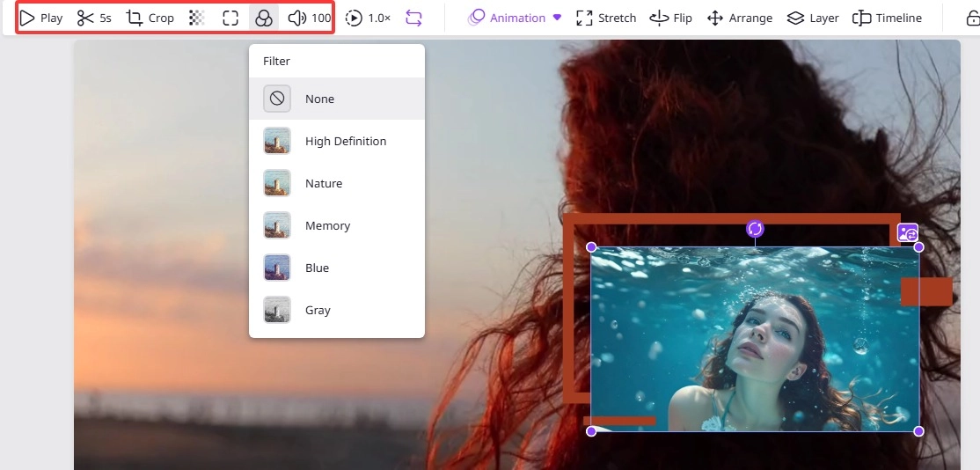The height and width of the screenshot is (470, 980).
Task: Click the bottom-left resize handle of the selection
Action: (591, 431)
